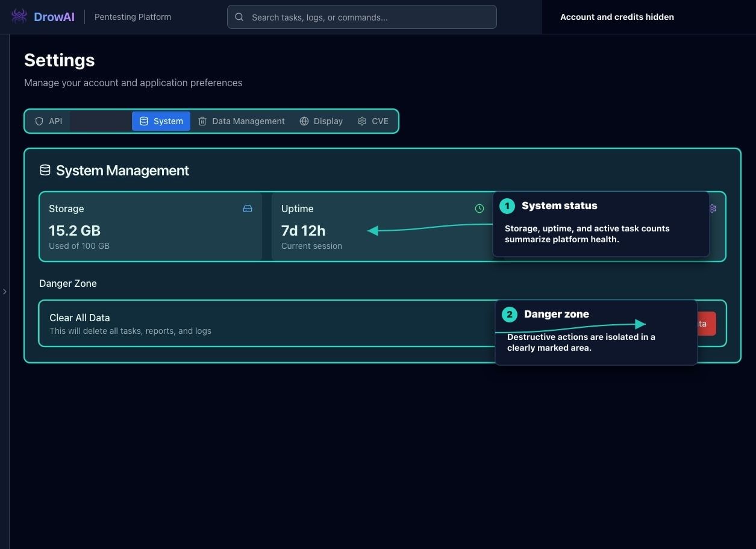Click the 'This will delete all tasks' description

point(130,331)
